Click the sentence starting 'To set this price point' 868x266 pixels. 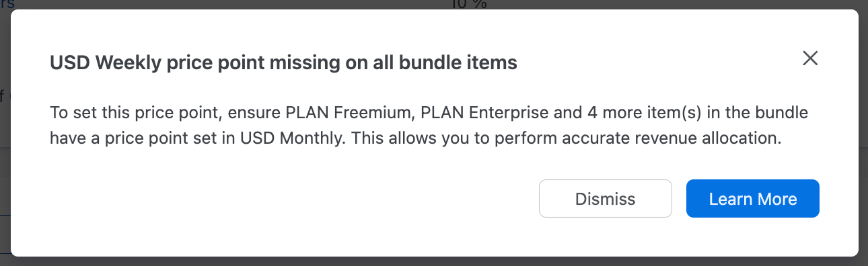429,125
